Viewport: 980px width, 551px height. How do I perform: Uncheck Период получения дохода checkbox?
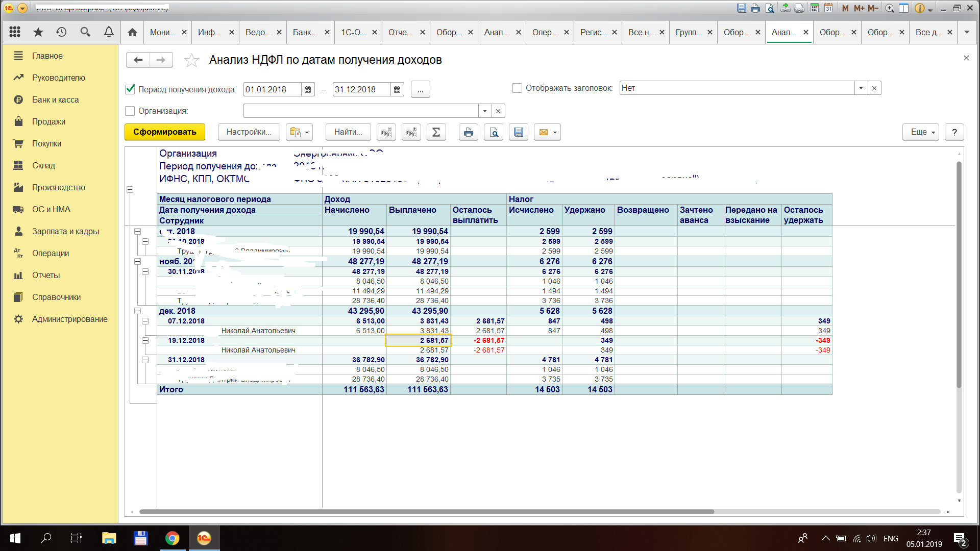(130, 89)
